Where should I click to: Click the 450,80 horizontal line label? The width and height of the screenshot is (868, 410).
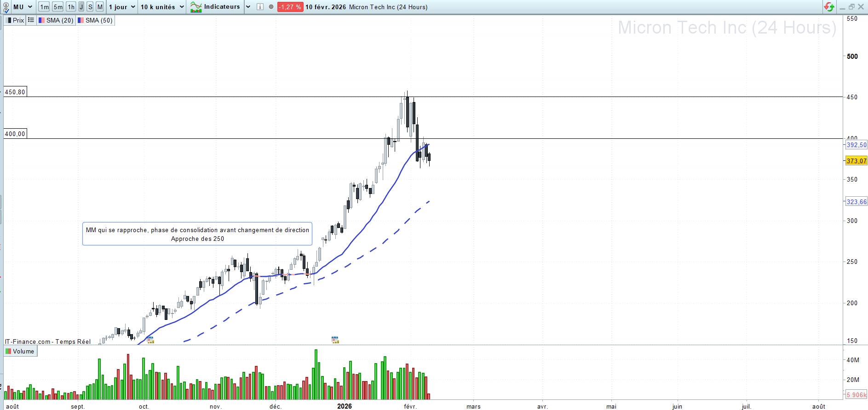pos(15,92)
